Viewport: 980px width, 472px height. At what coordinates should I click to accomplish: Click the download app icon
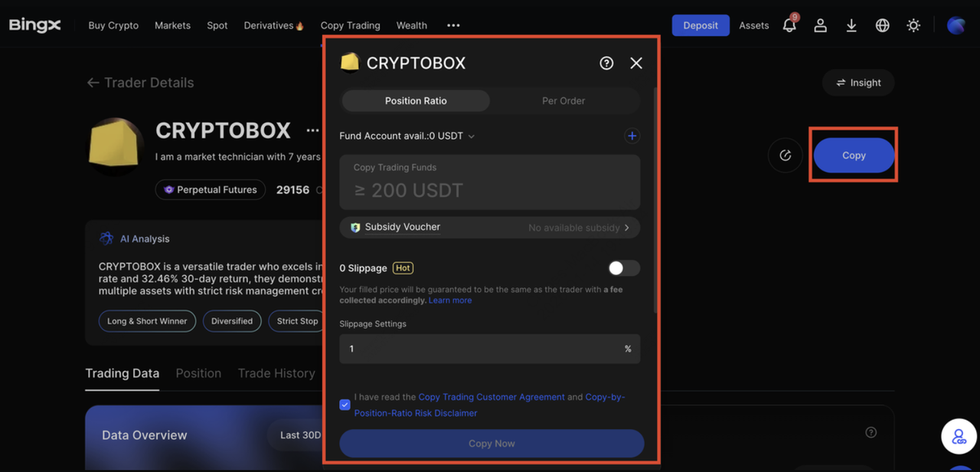851,25
